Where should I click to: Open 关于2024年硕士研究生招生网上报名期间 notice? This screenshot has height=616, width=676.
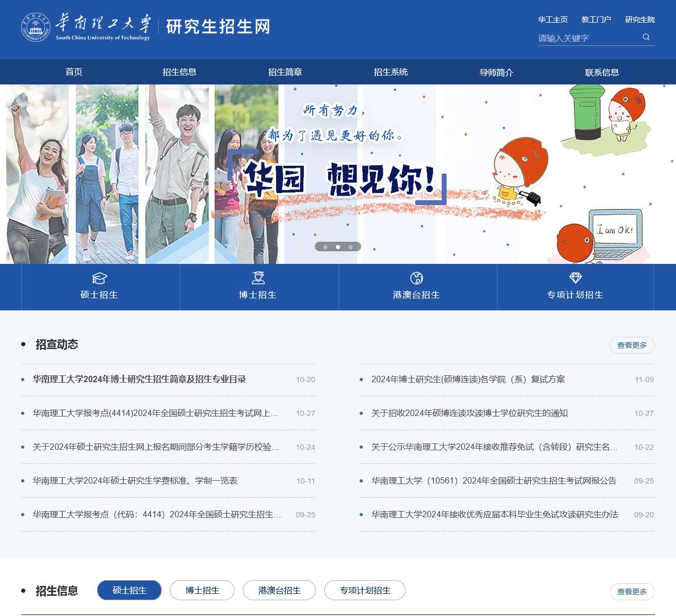[x=155, y=447]
